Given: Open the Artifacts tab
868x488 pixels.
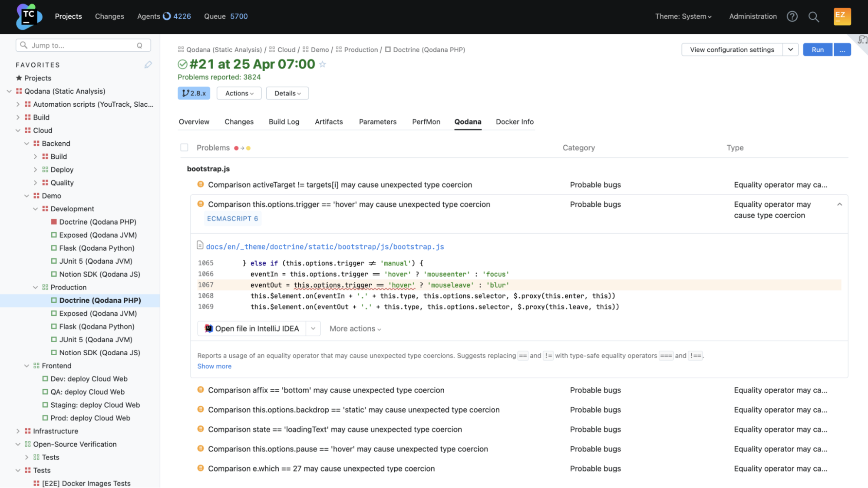Looking at the screenshot, I should [329, 122].
